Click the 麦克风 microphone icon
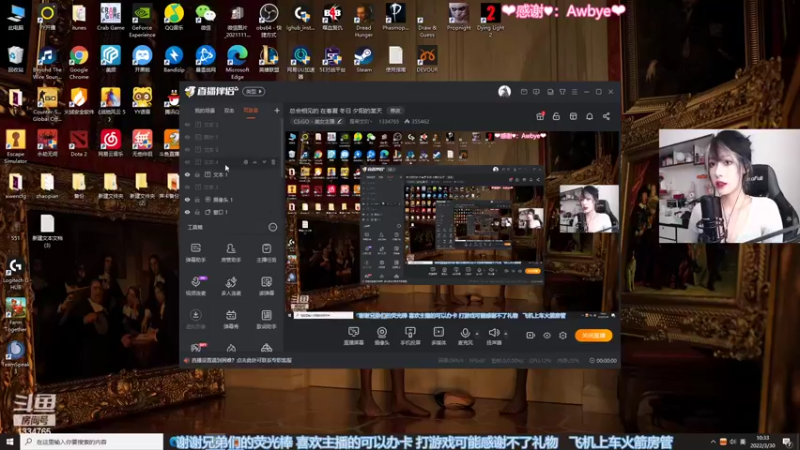Screen dimensions: 800x450 465,336
